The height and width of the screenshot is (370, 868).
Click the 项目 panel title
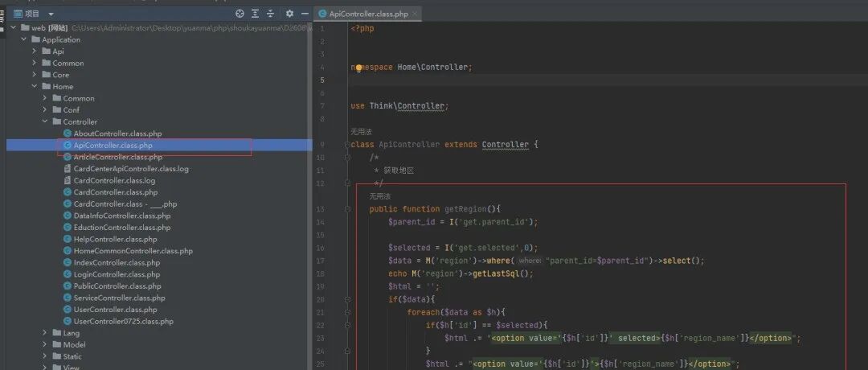32,14
